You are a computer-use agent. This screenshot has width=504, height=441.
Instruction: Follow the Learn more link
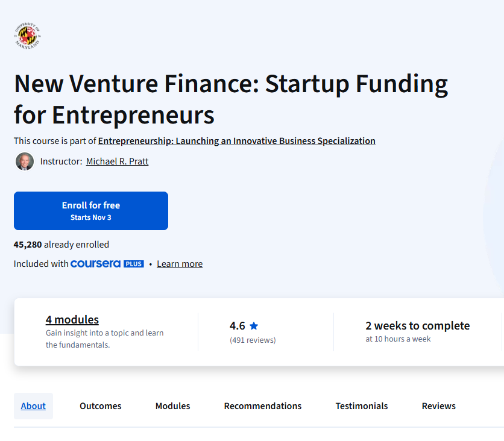180,264
